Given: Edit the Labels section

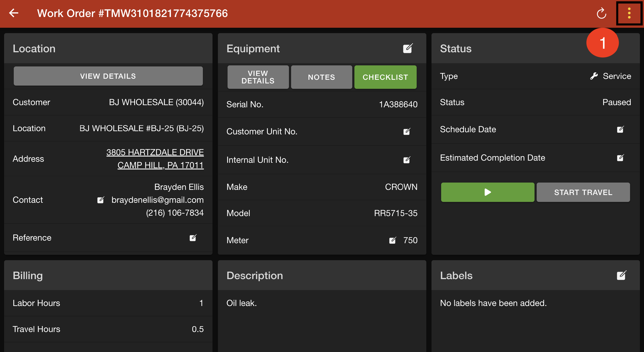Looking at the screenshot, I should click(621, 275).
